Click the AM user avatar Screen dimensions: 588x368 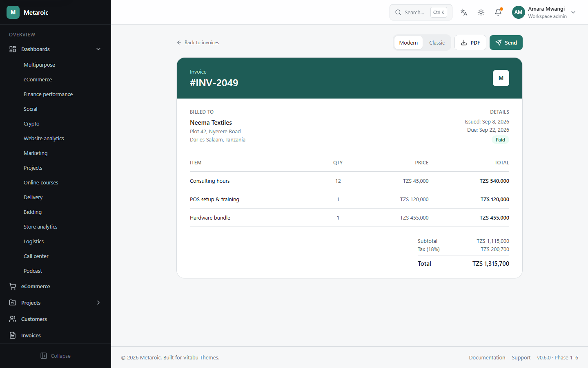point(519,12)
